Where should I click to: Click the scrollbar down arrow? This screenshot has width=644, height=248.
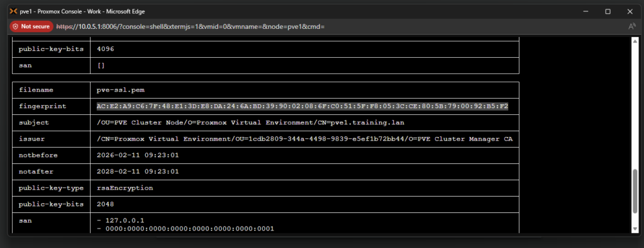[x=635, y=229]
